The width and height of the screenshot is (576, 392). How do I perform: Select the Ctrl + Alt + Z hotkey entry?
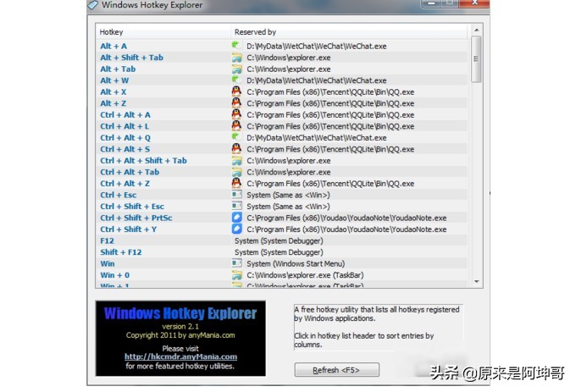[x=125, y=183]
